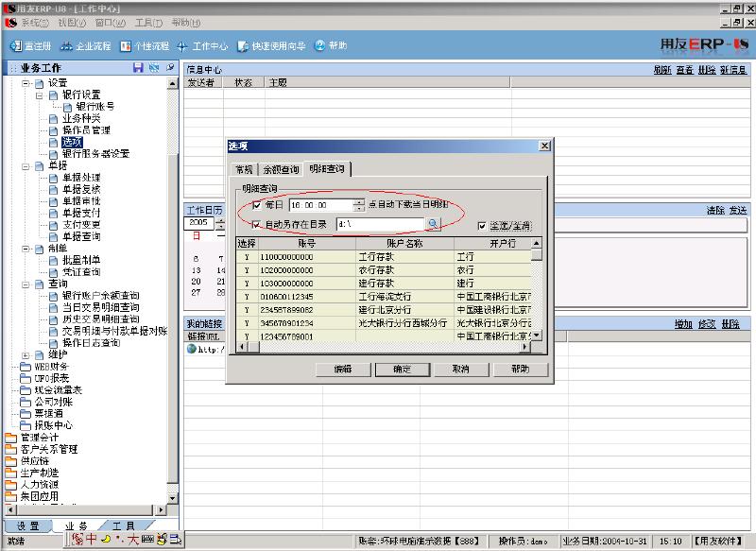756x551 pixels.
Task: Collapse the 查询 tree node
Action: (x=26, y=284)
